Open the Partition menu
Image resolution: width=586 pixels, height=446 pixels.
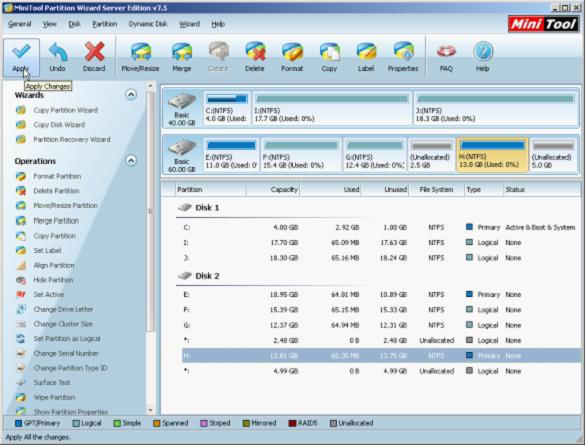(x=105, y=24)
